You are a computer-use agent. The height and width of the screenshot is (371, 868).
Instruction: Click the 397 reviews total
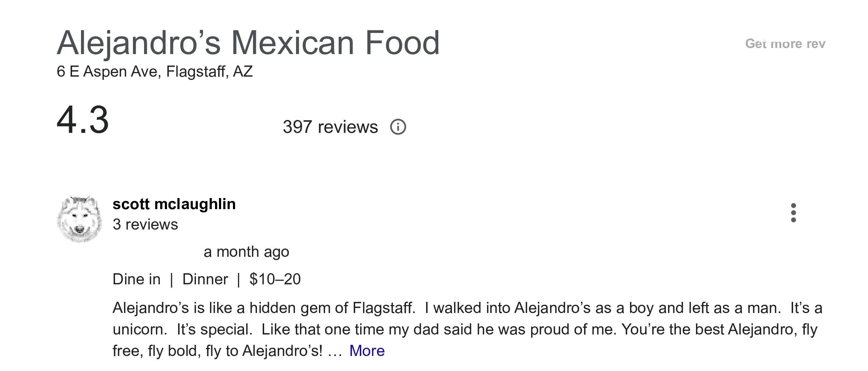tap(330, 127)
